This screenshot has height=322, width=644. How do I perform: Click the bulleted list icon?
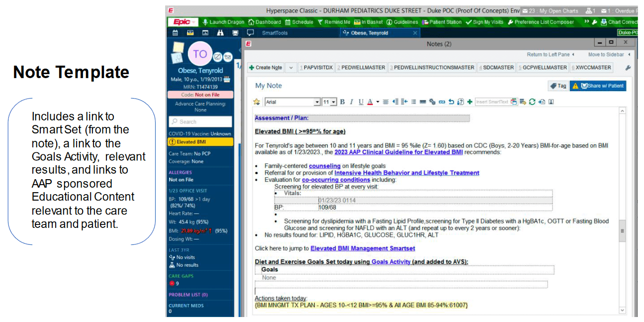[x=414, y=102]
